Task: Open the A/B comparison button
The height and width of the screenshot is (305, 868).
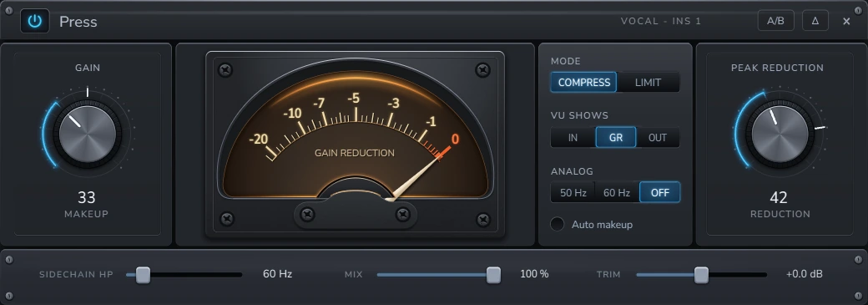Action: click(775, 21)
